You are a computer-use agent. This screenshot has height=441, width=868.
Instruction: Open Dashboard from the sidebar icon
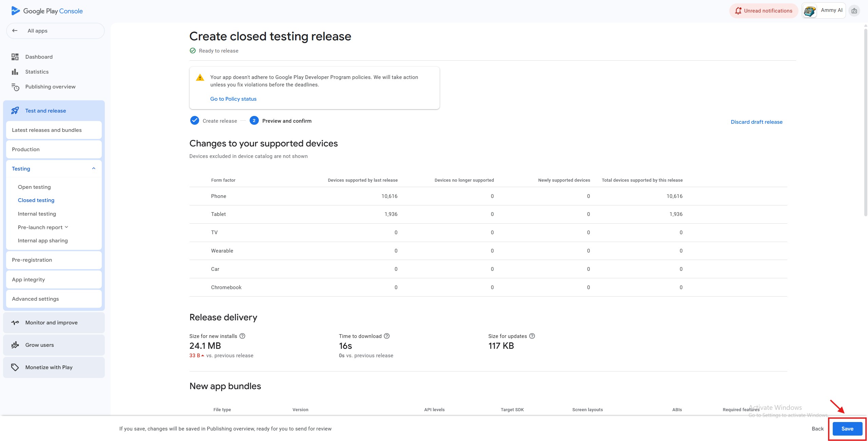[x=15, y=57]
